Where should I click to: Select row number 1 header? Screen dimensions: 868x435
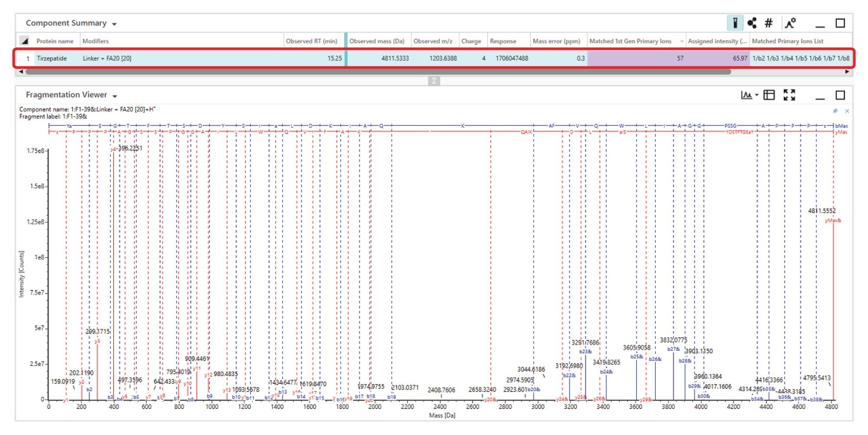pos(28,58)
